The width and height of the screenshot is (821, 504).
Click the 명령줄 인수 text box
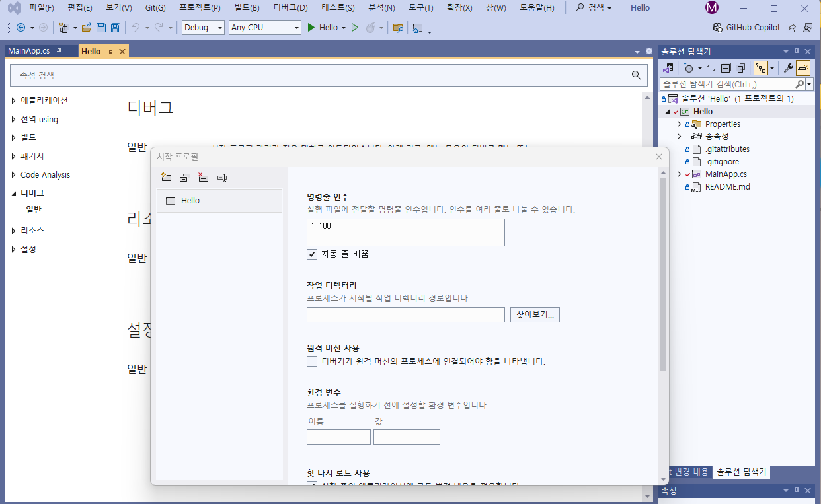pyautogui.click(x=405, y=233)
